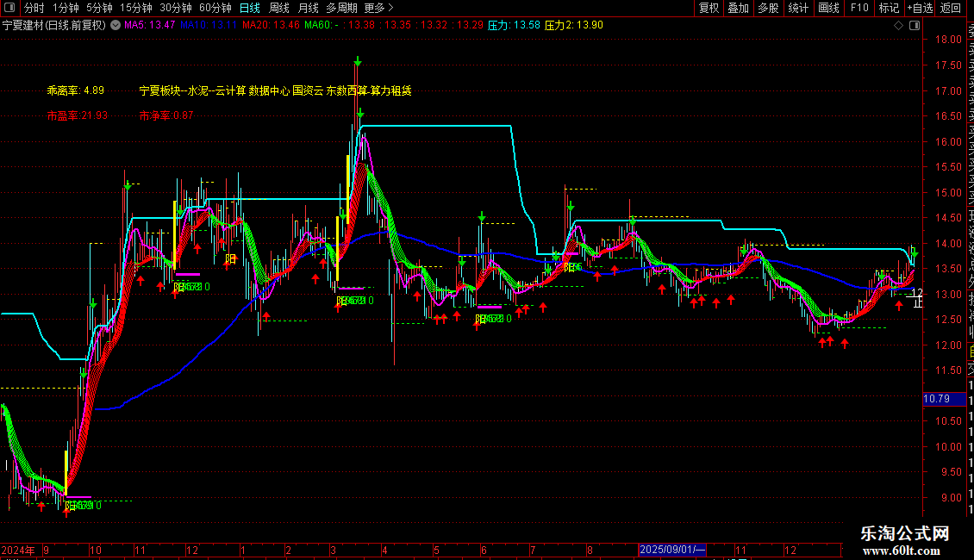Screen dimensions: 974x560
Task: Click the 复权 adjustment button
Action: (x=709, y=8)
